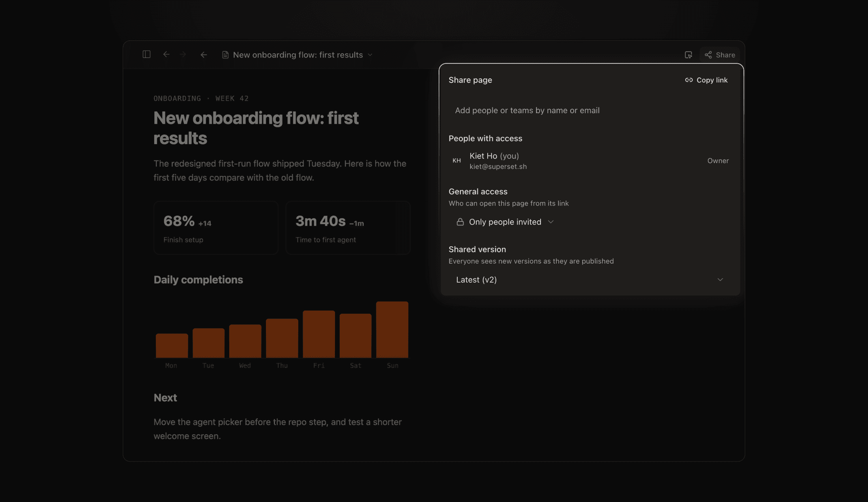Viewport: 868px width, 502px height.
Task: Open the page title dropdown chevron
Action: point(370,55)
